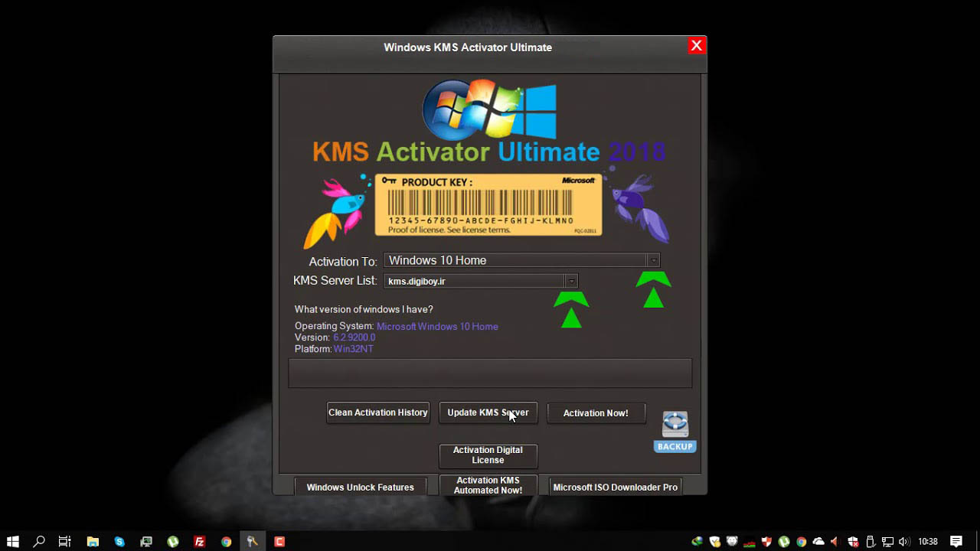The height and width of the screenshot is (551, 980).
Task: Click the platform value Win32NT
Action: (353, 349)
